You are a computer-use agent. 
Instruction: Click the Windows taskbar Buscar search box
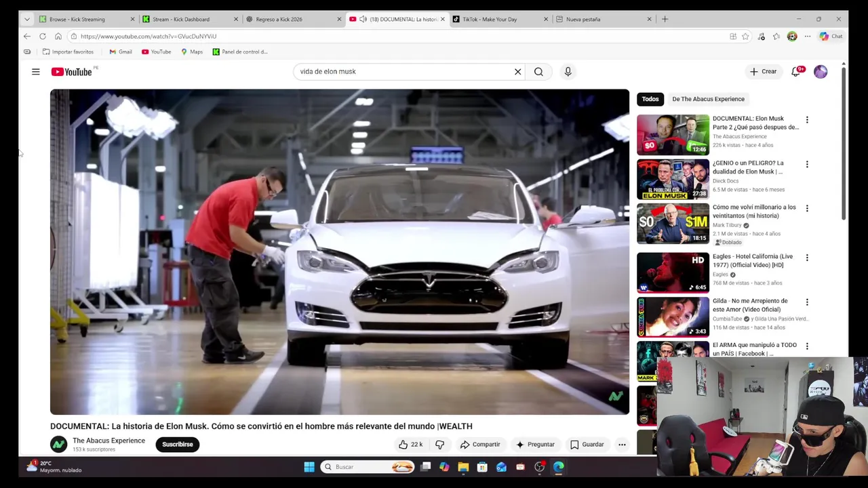pyautogui.click(x=368, y=466)
